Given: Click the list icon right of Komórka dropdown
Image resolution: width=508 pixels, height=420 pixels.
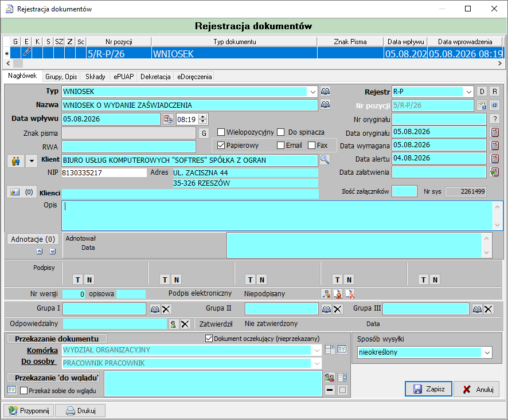Looking at the screenshot, I should pyautogui.click(x=330, y=349).
